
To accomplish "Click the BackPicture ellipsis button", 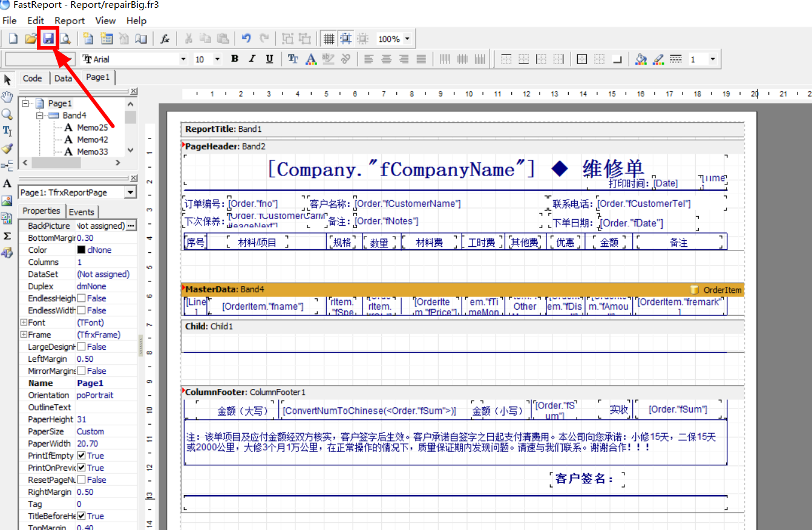I will click(x=131, y=226).
